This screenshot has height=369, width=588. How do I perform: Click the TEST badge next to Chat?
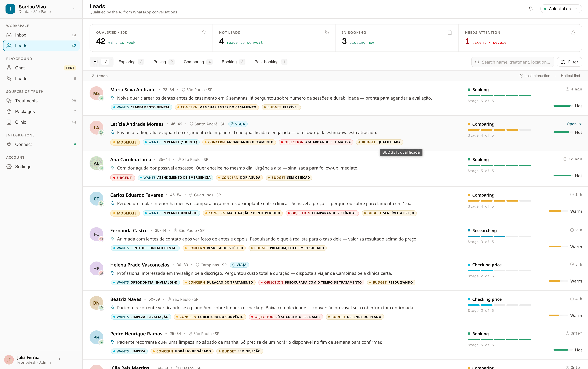coord(70,68)
